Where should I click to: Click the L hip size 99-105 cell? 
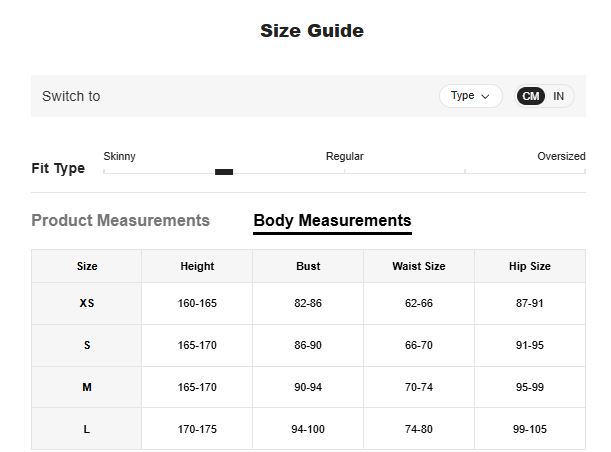coord(529,429)
